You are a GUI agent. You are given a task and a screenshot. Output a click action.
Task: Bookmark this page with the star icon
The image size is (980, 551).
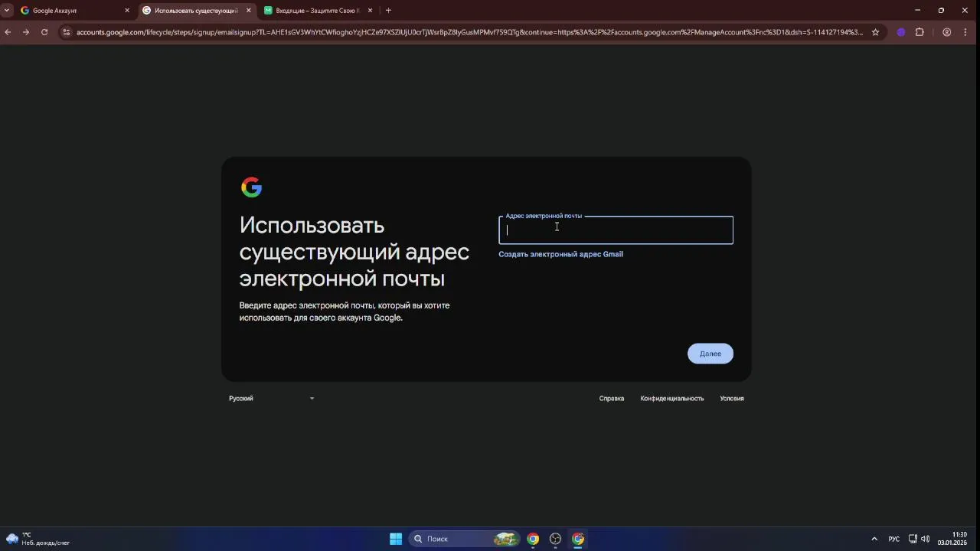tap(876, 32)
